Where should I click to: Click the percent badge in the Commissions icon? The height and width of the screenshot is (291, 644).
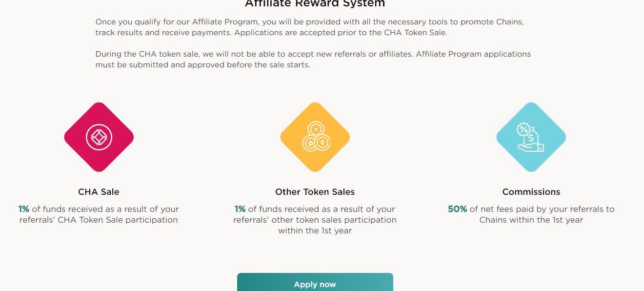pyautogui.click(x=523, y=130)
